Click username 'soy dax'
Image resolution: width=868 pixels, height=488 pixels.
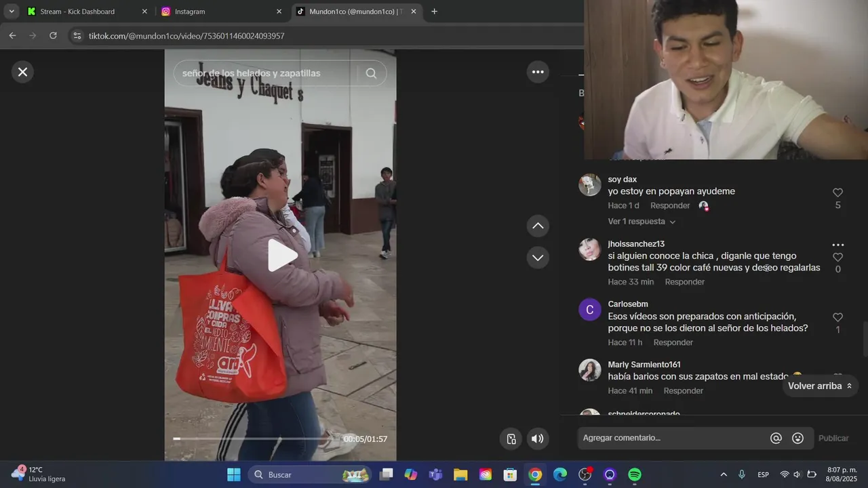tap(622, 180)
